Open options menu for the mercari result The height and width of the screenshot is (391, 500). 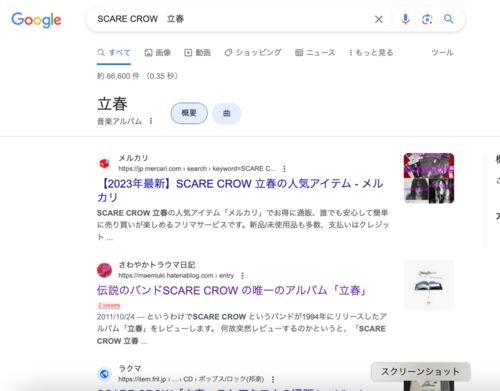pos(284,169)
